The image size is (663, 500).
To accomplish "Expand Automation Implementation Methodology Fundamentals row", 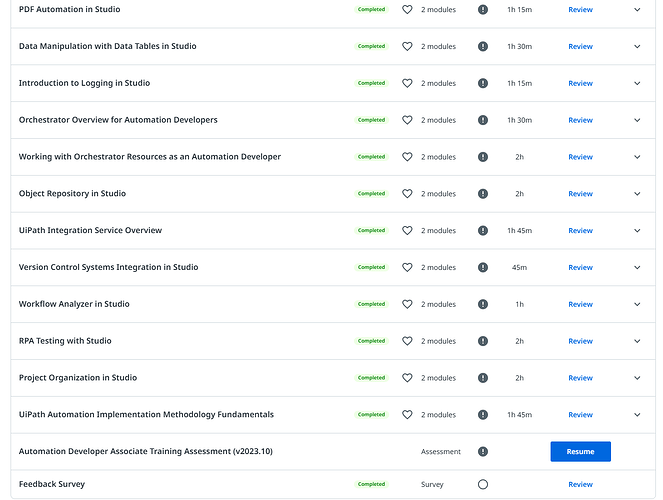I will pyautogui.click(x=637, y=414).
